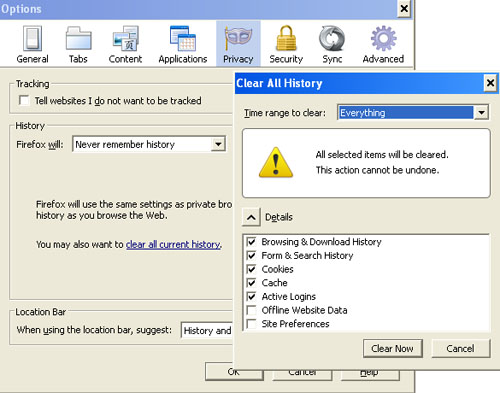Click the yellow warning triangle icon
The image size is (500, 393).
coord(276,163)
